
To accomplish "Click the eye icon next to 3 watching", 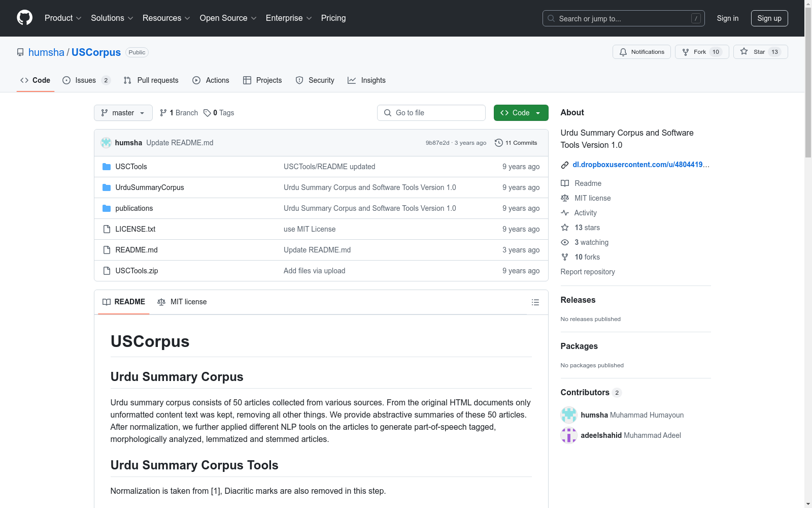I will tap(565, 242).
